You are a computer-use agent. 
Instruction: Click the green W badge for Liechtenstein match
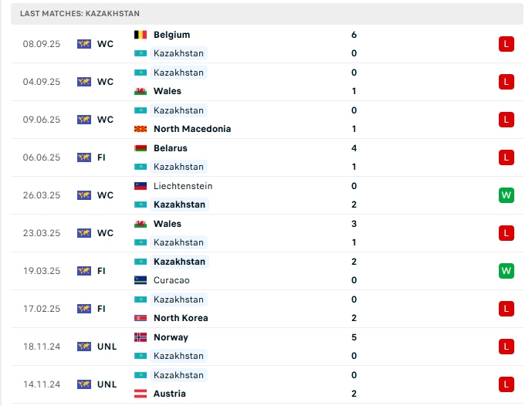(x=507, y=195)
